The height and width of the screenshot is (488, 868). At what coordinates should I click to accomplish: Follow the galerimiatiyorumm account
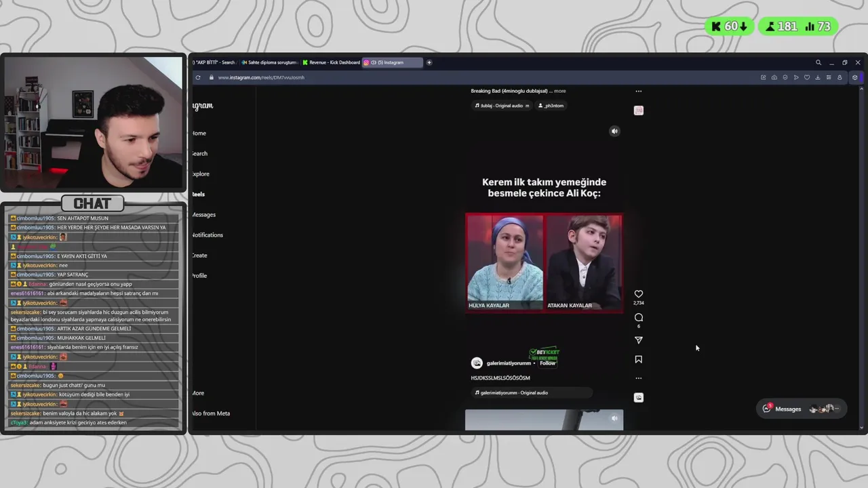pos(547,363)
